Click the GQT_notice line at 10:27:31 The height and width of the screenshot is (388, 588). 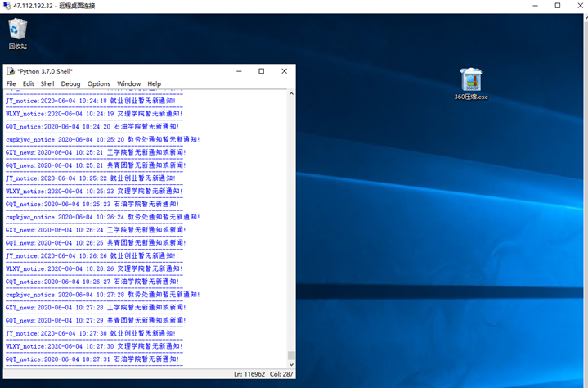(92, 359)
